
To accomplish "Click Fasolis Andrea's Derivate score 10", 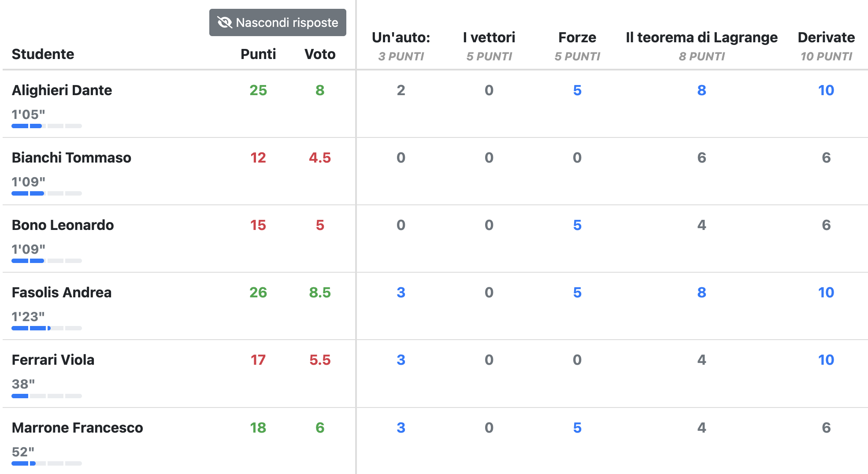I will pyautogui.click(x=826, y=293).
